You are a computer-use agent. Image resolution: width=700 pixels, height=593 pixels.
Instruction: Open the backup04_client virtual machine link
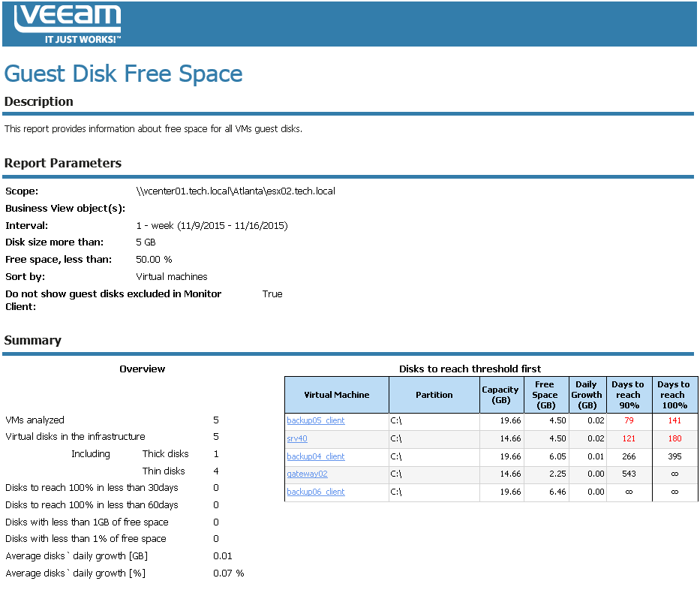(x=316, y=456)
